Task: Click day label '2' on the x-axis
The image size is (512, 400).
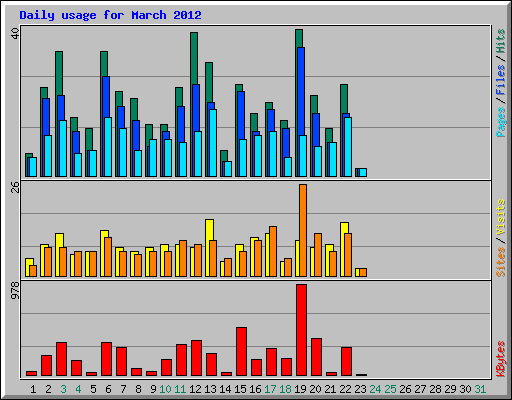Action: pos(48,389)
